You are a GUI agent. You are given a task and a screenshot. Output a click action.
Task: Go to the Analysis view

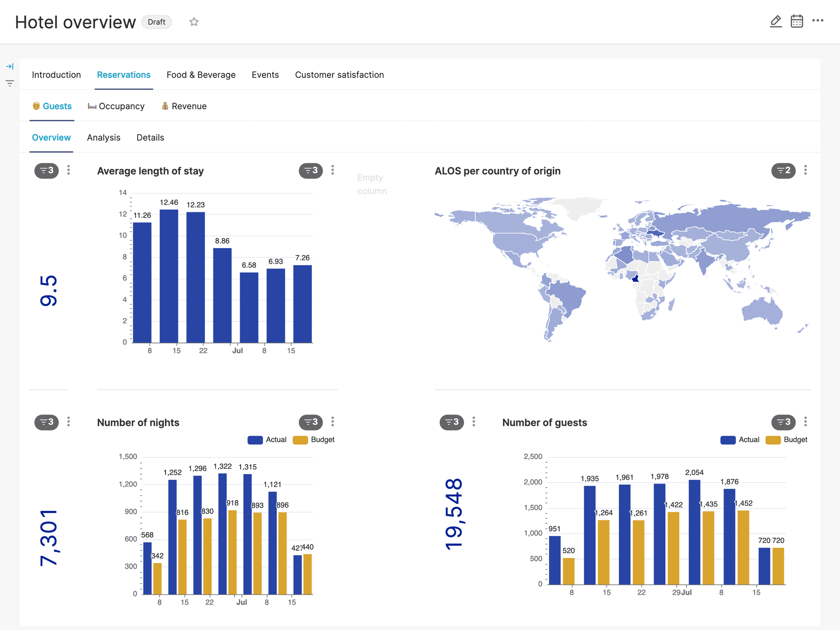click(x=103, y=138)
